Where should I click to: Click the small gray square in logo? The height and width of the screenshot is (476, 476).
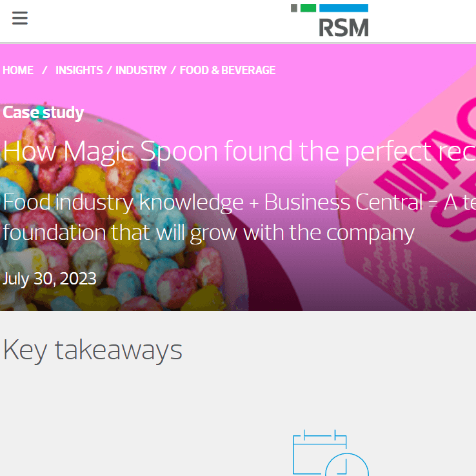[x=294, y=8]
